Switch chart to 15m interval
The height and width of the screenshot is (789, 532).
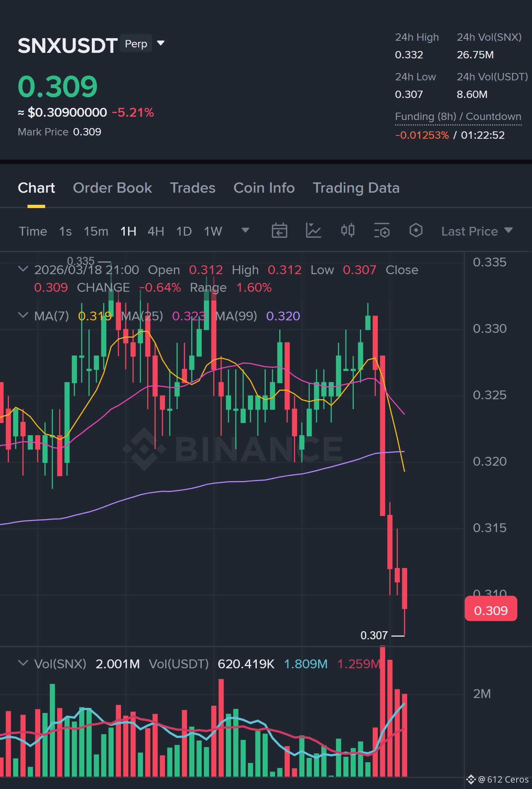(x=96, y=231)
